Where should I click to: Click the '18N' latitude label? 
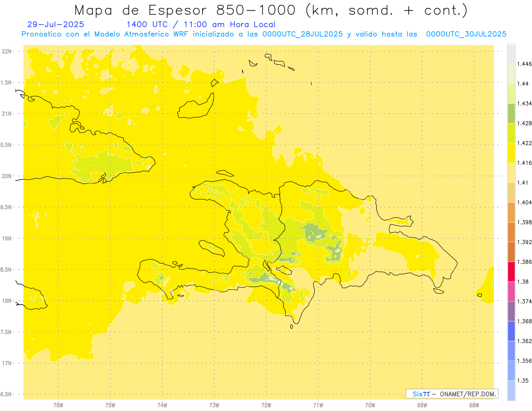coord(7,301)
